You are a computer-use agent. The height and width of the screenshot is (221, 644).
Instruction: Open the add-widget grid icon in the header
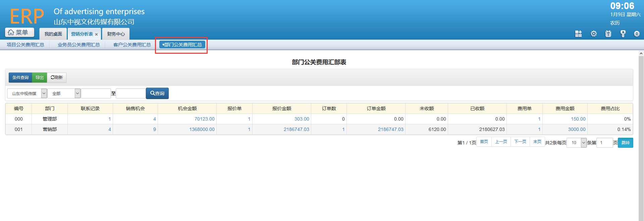(x=578, y=34)
